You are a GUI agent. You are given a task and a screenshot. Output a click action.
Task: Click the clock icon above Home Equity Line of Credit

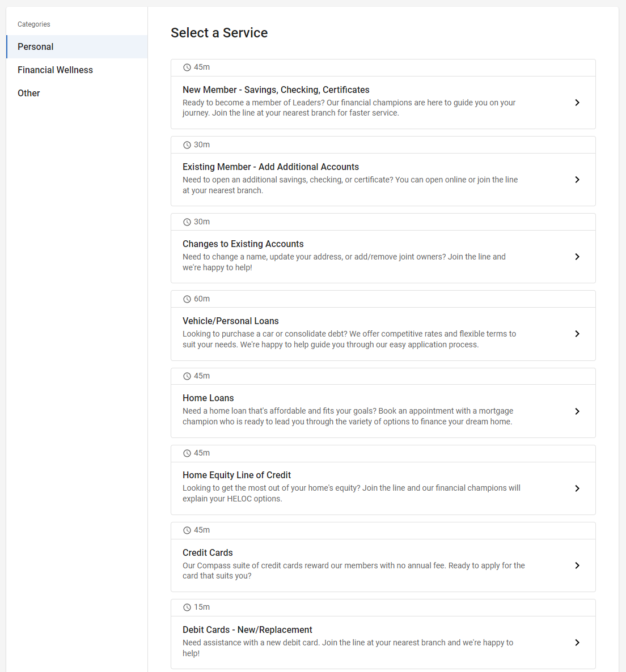tap(187, 453)
